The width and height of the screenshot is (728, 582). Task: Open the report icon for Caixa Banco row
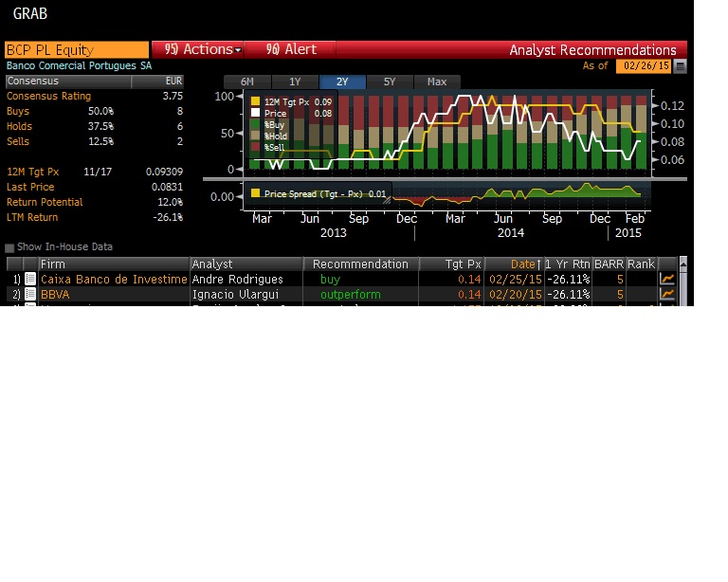click(30, 279)
